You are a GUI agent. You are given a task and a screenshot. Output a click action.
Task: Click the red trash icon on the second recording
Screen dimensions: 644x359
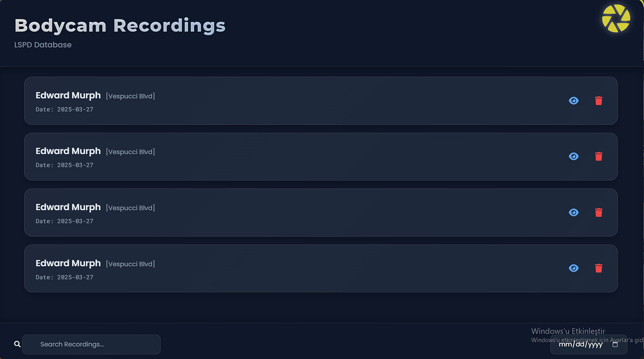tap(599, 157)
